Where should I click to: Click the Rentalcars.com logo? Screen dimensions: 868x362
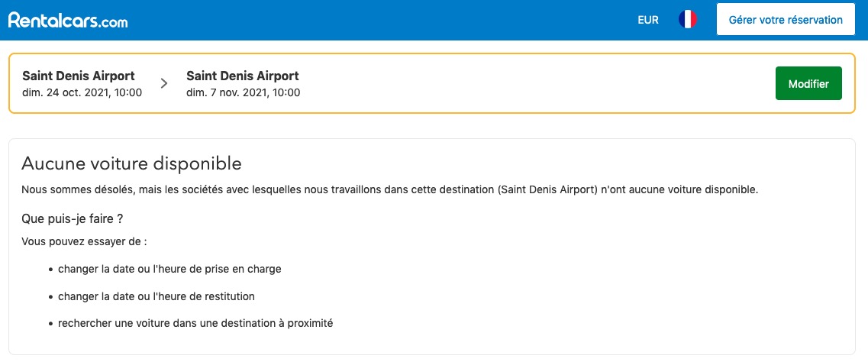point(68,21)
